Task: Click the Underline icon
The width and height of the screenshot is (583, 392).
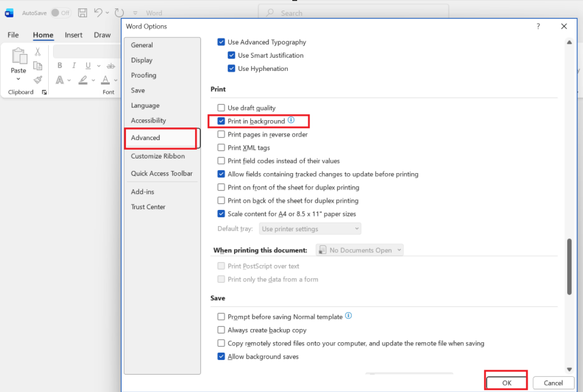Action: 88,66
